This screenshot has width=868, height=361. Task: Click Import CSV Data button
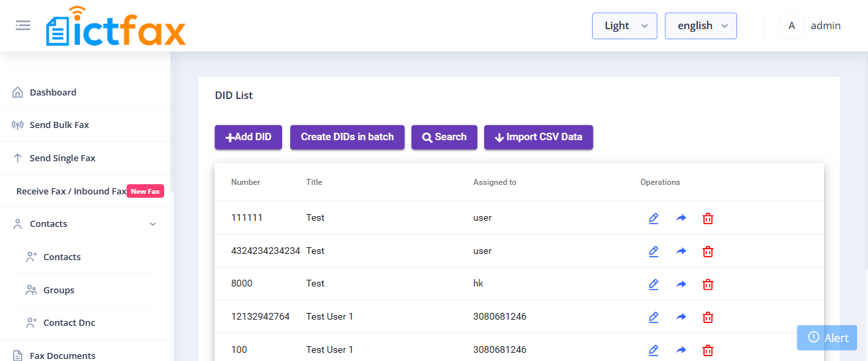click(x=538, y=137)
